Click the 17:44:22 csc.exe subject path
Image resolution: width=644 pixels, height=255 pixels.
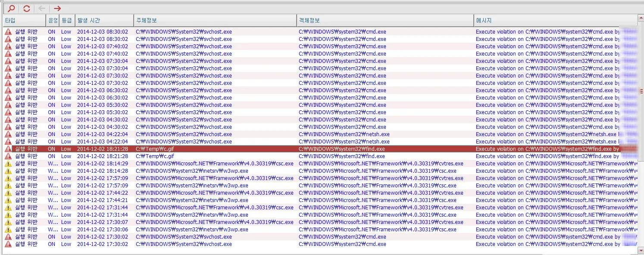point(214,193)
